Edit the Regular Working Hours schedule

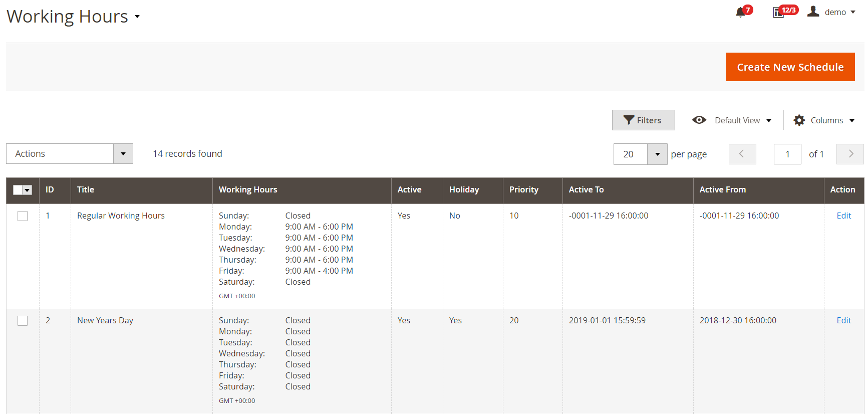coord(844,216)
